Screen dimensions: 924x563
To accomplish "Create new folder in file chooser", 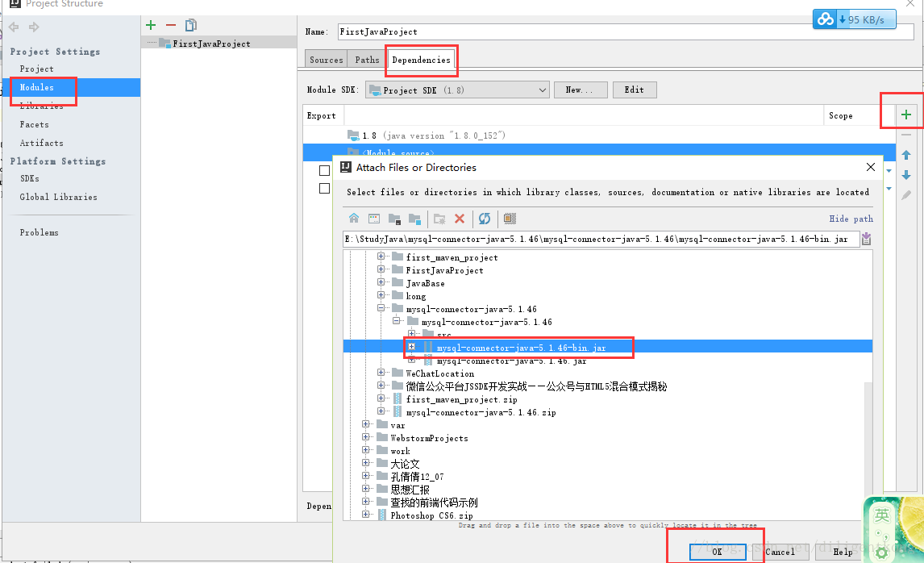I will [439, 219].
